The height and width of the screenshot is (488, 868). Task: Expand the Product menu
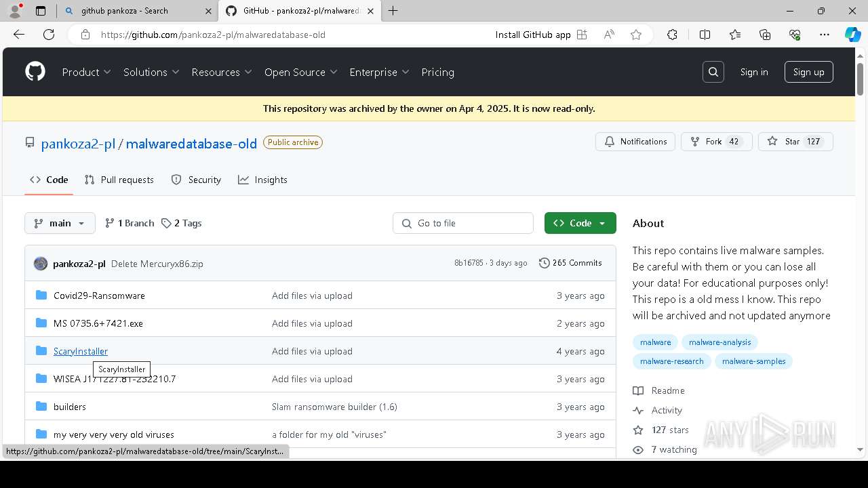tap(86, 72)
